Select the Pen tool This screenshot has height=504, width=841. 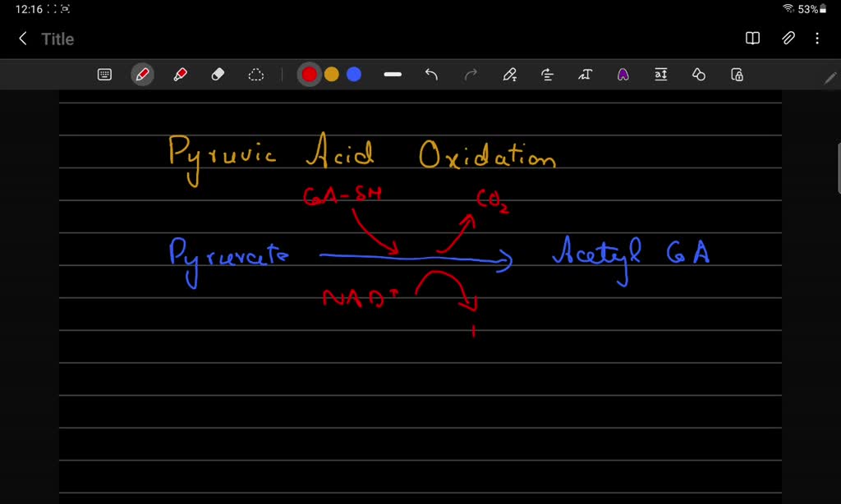click(142, 74)
